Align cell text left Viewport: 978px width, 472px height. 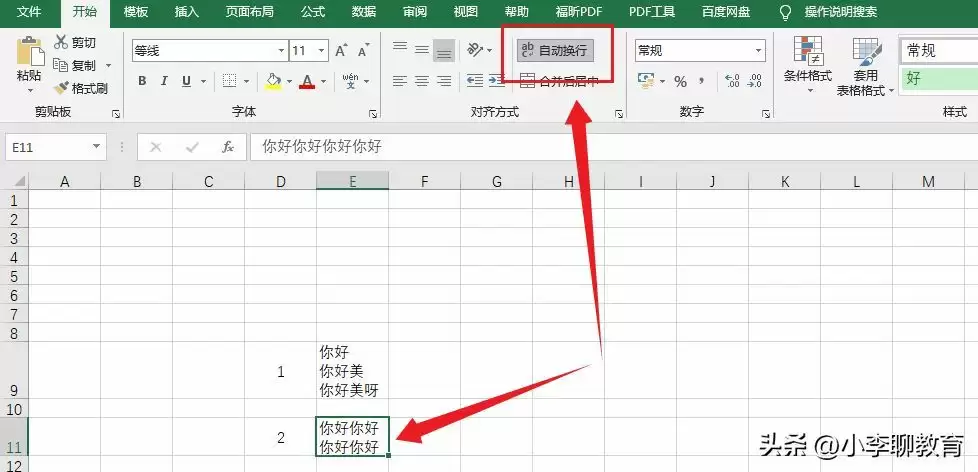(400, 80)
